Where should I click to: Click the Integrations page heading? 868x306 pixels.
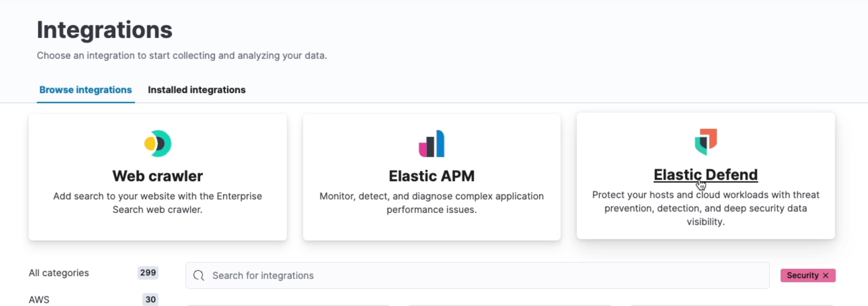(104, 30)
